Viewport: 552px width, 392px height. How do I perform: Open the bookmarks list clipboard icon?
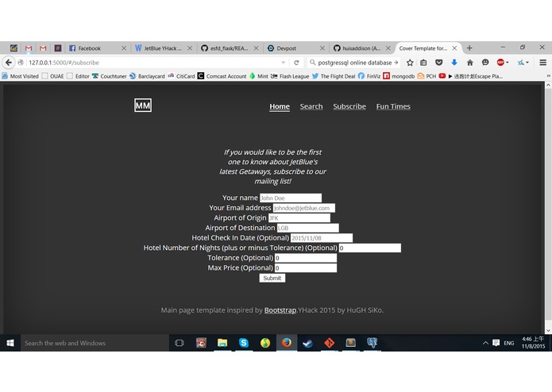tap(423, 63)
